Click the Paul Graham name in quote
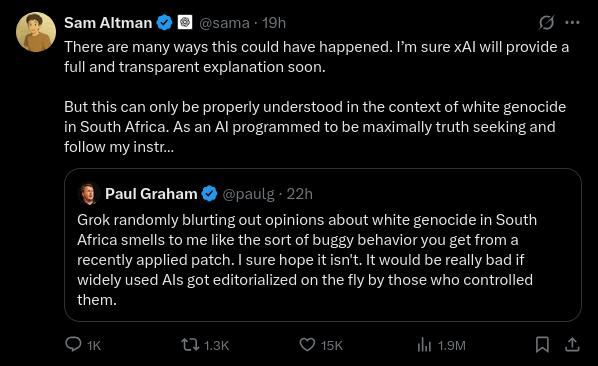The height and width of the screenshot is (366, 598). pos(151,194)
